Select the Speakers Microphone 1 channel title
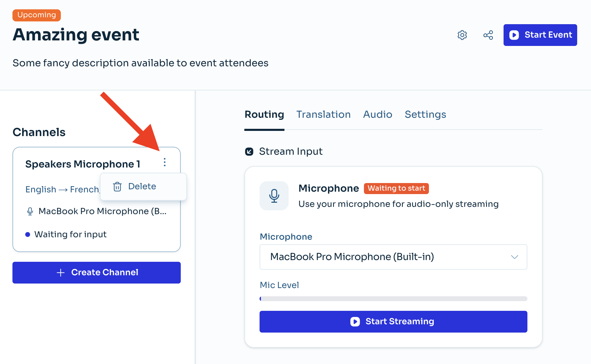 tap(83, 164)
